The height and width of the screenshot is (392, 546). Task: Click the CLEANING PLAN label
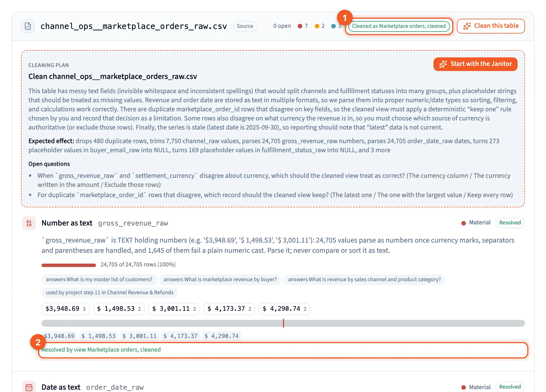tap(49, 65)
